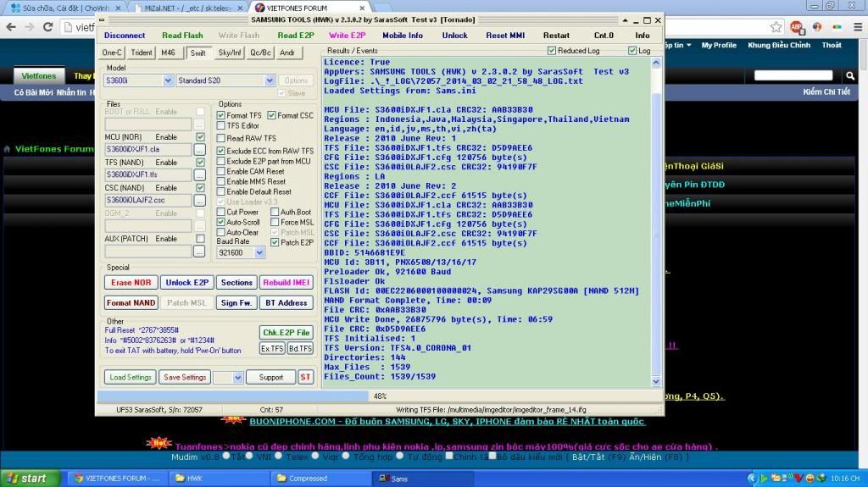Click the Chk.E2P File button
Image resolution: width=868 pixels, height=487 pixels.
coord(287,333)
